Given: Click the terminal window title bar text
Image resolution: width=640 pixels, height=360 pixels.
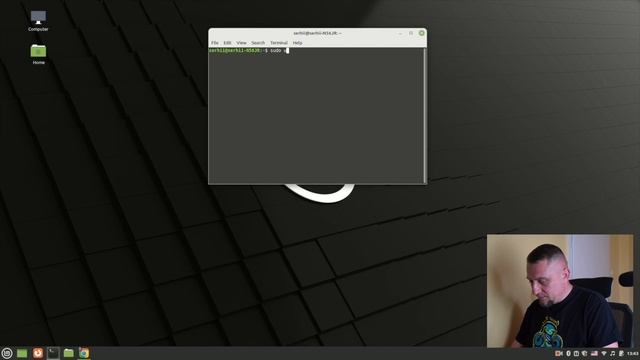Looking at the screenshot, I should coord(317,33).
